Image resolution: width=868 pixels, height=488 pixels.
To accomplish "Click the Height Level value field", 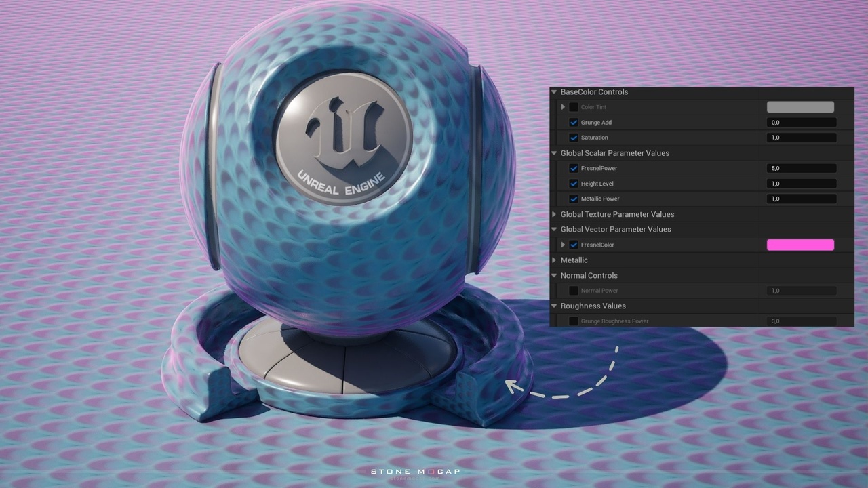I will point(802,184).
